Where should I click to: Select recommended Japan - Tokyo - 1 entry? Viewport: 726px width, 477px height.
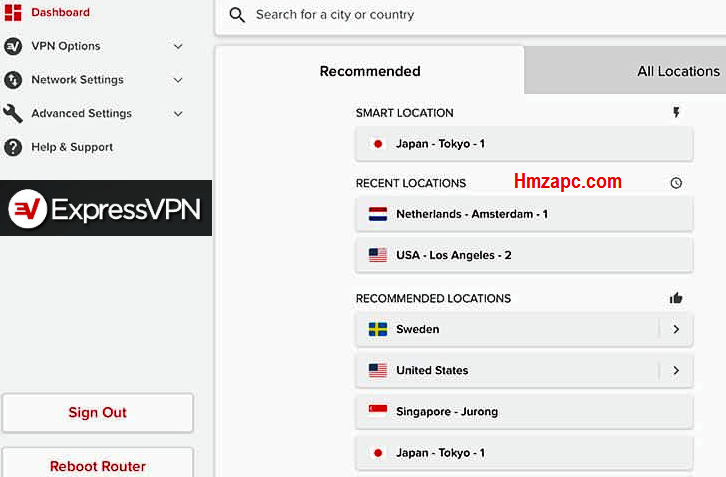coord(524,453)
